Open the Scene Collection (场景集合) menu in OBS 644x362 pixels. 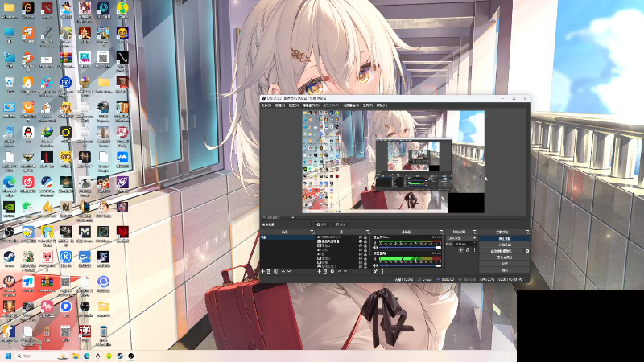[351, 105]
